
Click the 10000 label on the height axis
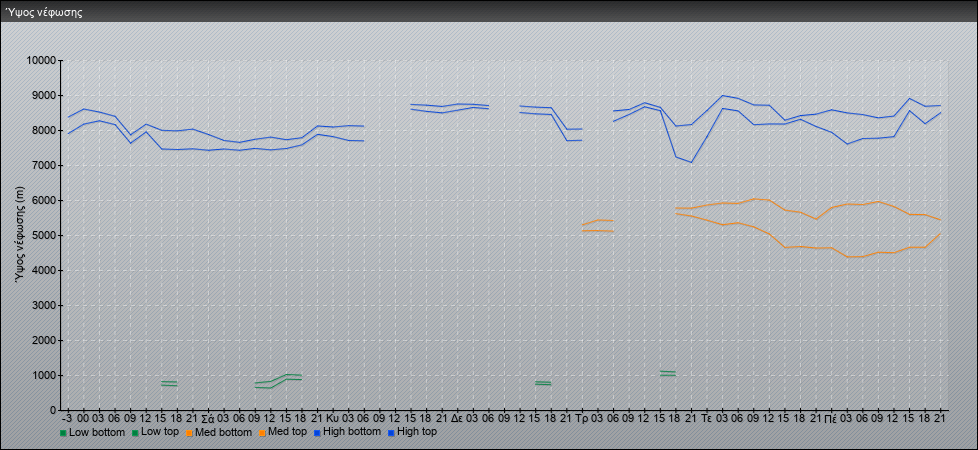[x=39, y=61]
